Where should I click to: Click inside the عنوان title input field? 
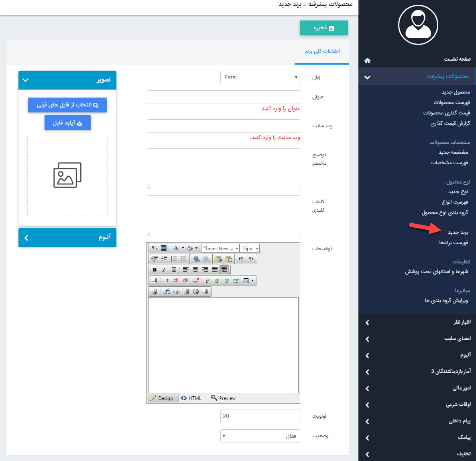pos(223,97)
